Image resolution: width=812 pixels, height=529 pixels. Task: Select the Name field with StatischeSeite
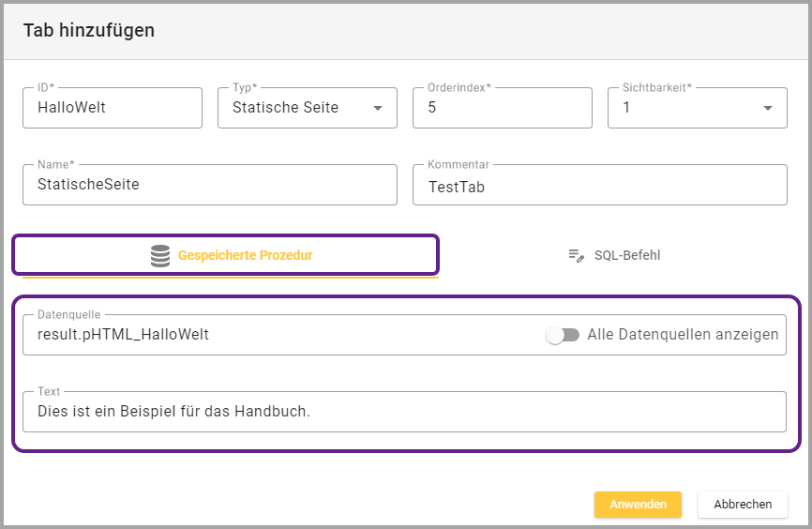point(210,185)
